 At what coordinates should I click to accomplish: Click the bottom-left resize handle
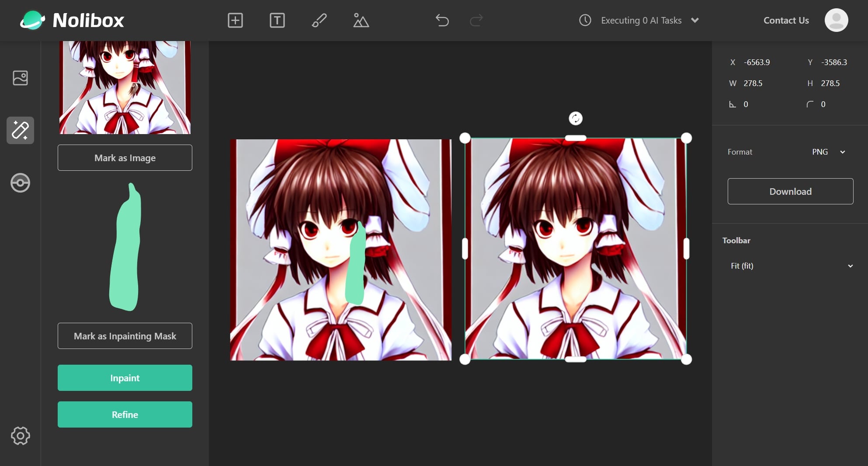[x=465, y=359]
